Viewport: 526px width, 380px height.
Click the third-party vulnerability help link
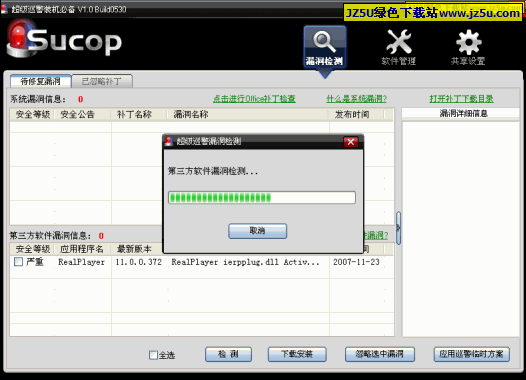point(376,235)
